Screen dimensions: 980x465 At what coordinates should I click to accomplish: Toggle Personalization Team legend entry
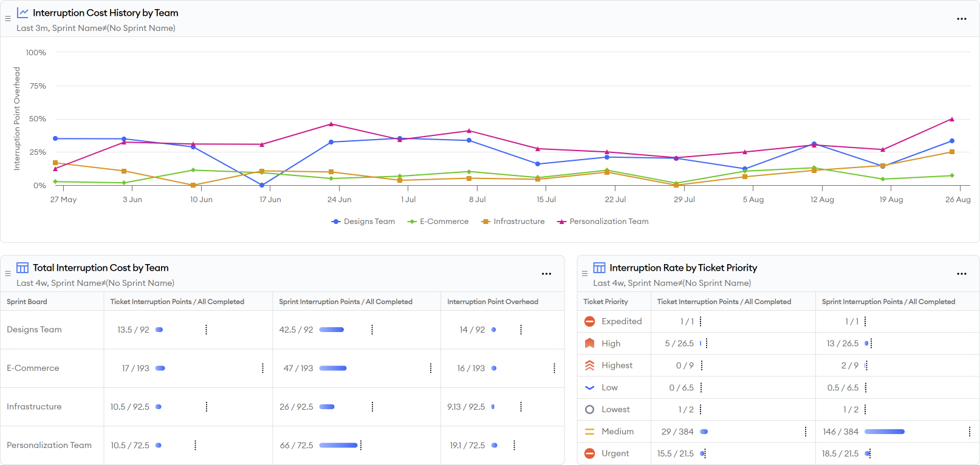[x=603, y=222]
